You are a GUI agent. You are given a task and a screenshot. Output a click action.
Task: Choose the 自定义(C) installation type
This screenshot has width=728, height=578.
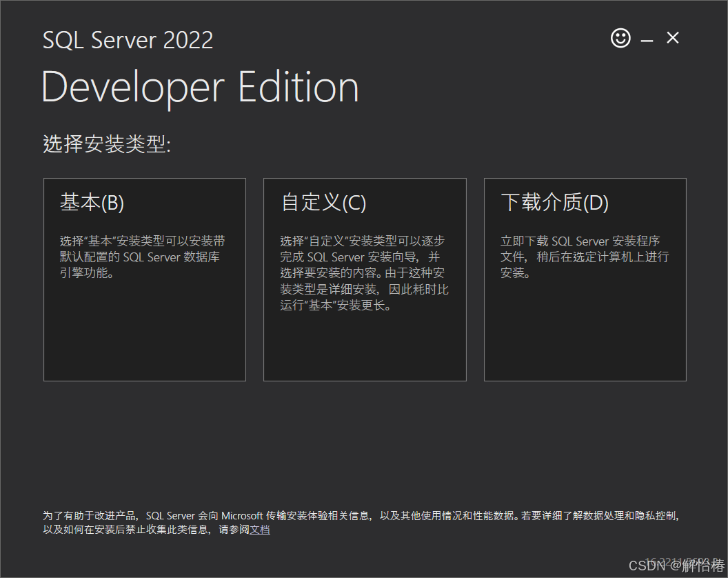365,280
